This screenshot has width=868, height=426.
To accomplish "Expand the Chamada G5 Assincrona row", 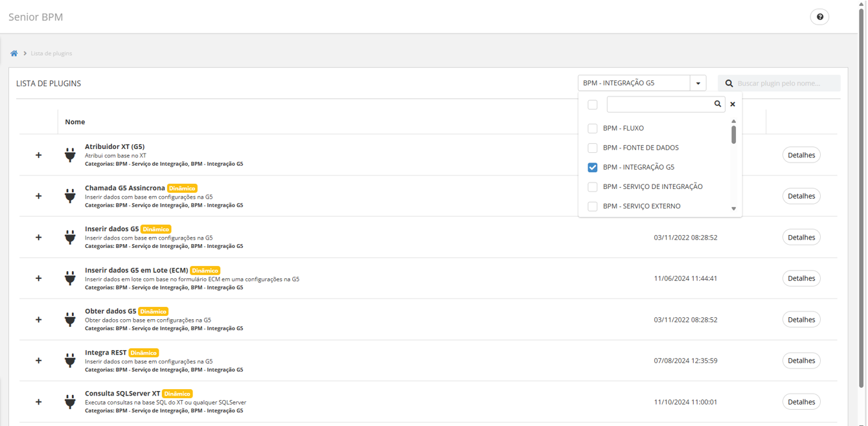I will click(38, 196).
